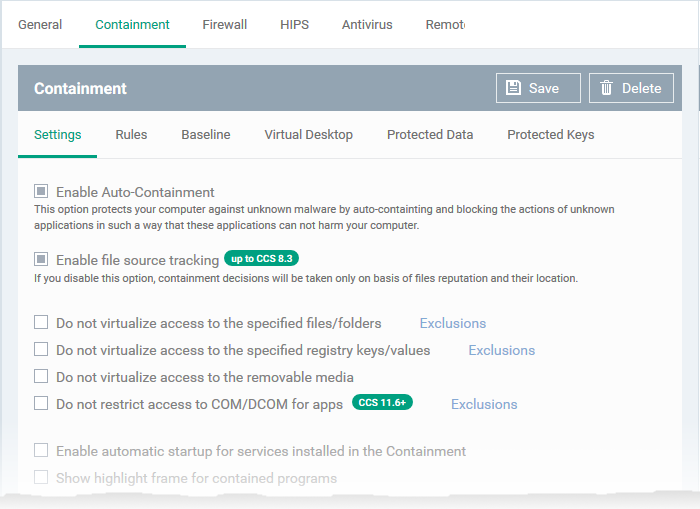Enable automatic startup for contained services

click(x=41, y=450)
